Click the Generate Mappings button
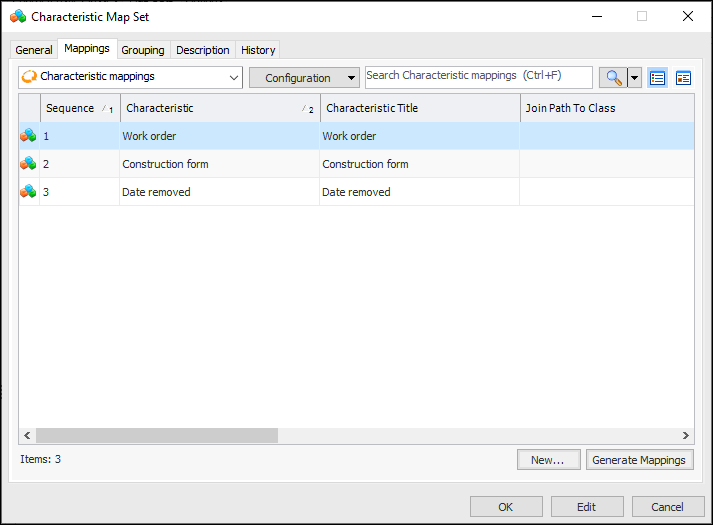Viewport: 713px width, 525px height. coord(639,460)
